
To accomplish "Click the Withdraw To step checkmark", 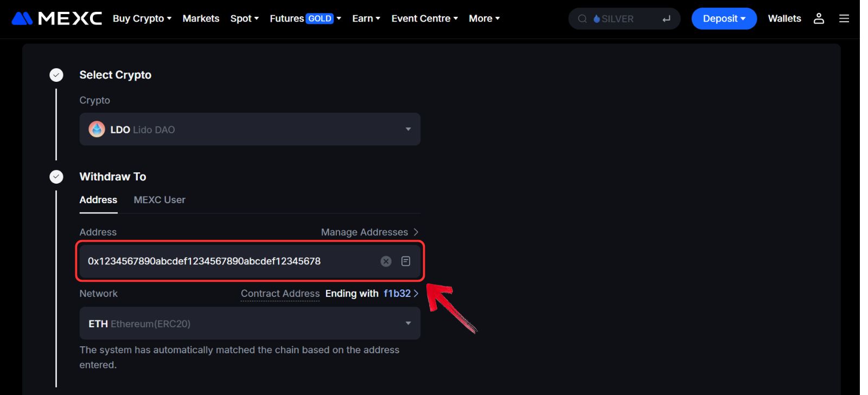I will [56, 177].
